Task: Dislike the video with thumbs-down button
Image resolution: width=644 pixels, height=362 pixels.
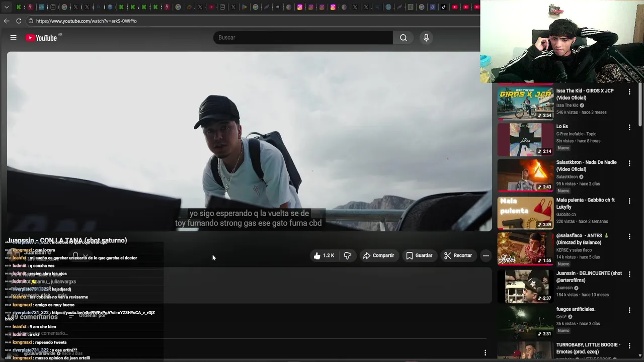Action: (x=347, y=255)
